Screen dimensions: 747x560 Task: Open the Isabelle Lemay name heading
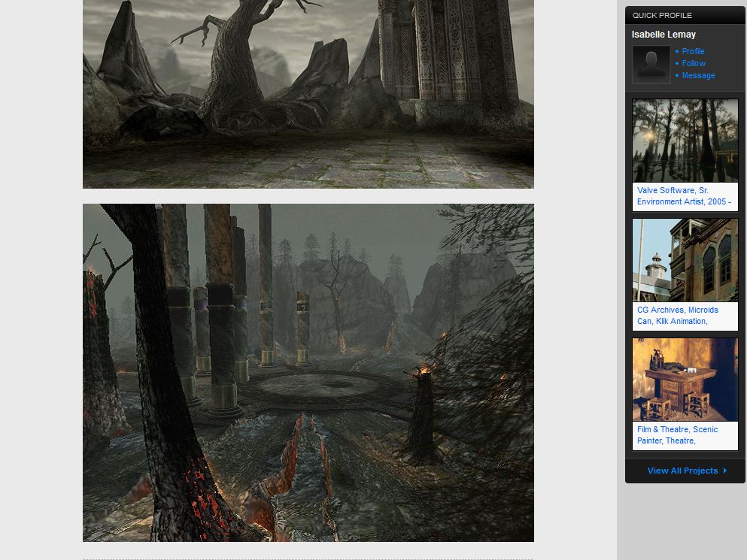tap(663, 35)
